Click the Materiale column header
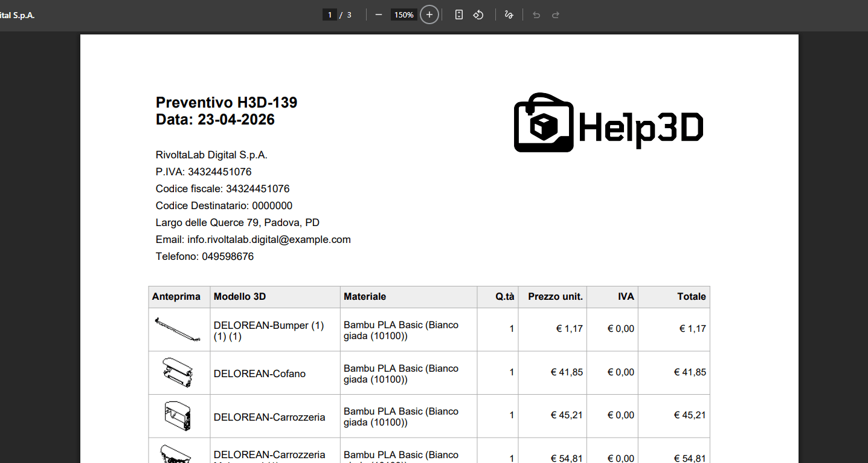The height and width of the screenshot is (463, 868). coord(365,297)
